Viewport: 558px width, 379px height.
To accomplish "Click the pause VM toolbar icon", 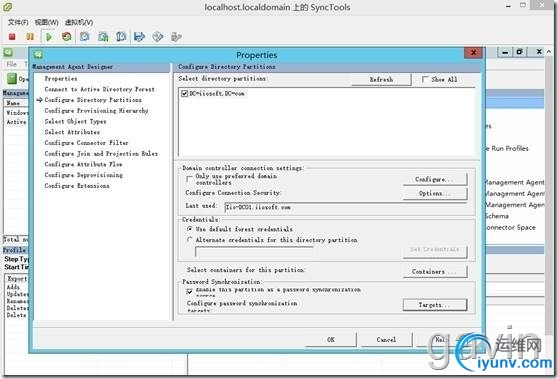I will [x=30, y=37].
